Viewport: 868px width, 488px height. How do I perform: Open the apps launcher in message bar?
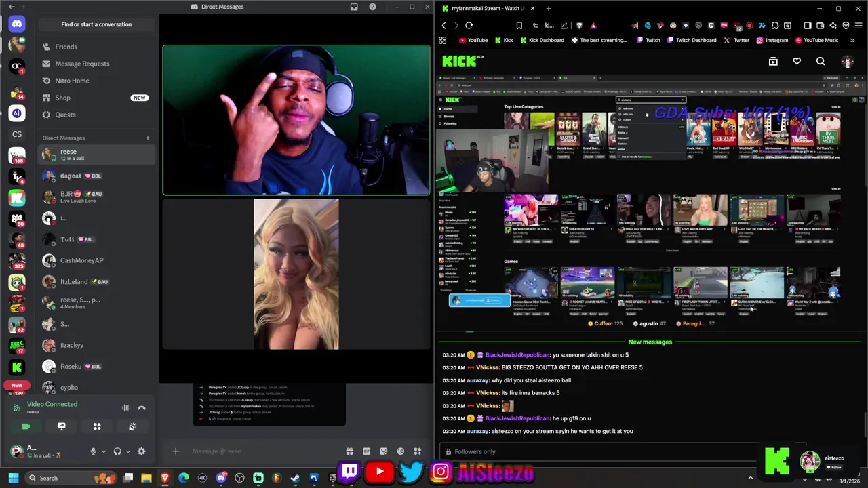tap(418, 451)
